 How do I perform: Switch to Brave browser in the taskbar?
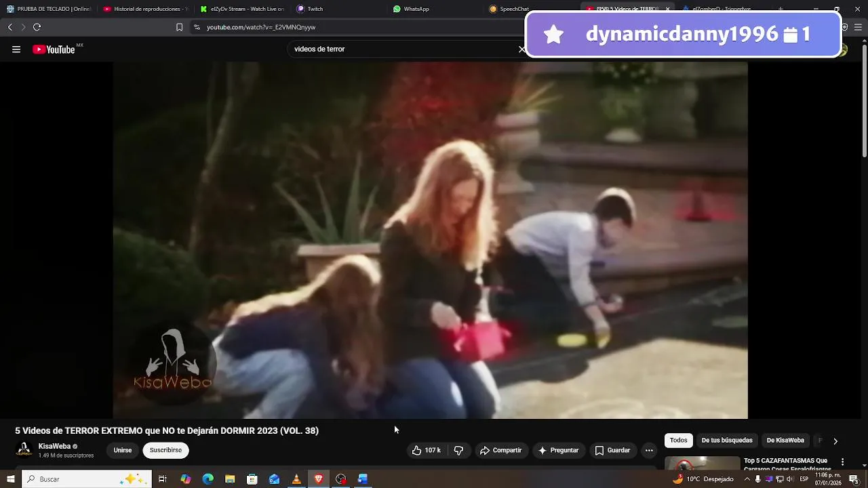(319, 479)
